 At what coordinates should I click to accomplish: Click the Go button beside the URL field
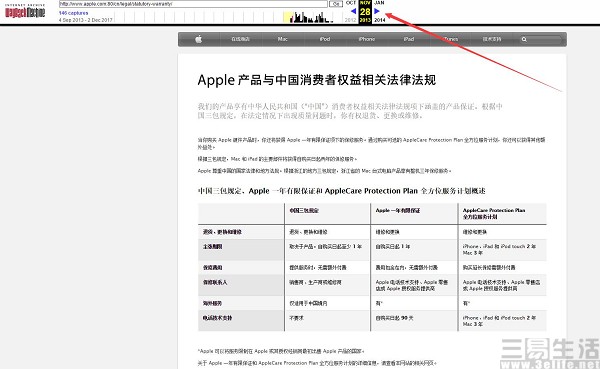[336, 4]
